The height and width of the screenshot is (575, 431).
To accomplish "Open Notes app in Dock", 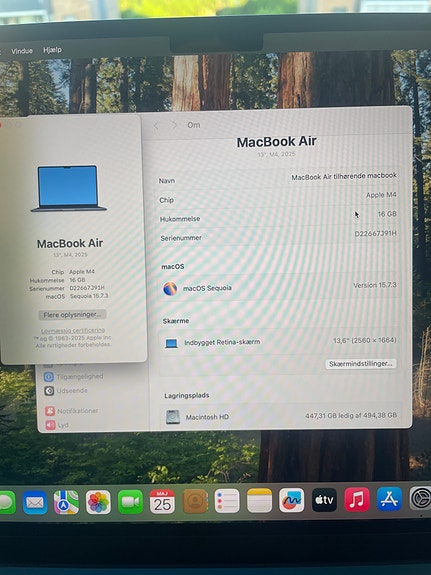I will [259, 500].
